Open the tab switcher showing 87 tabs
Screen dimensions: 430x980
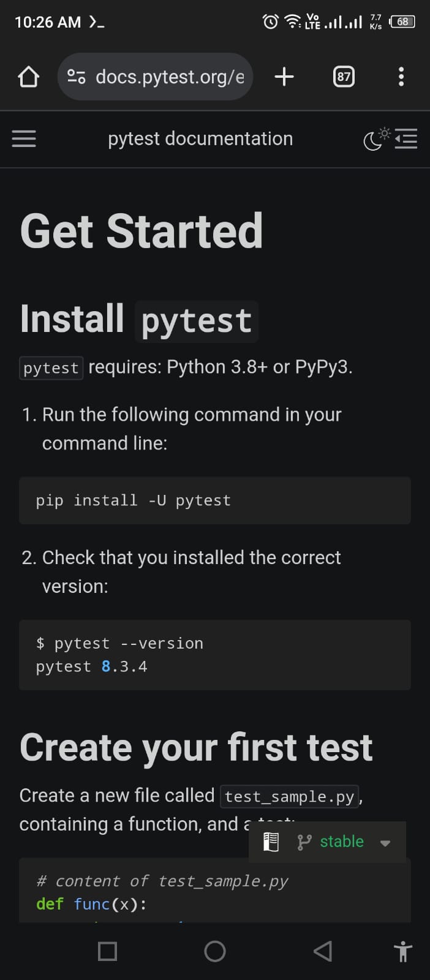tap(344, 77)
